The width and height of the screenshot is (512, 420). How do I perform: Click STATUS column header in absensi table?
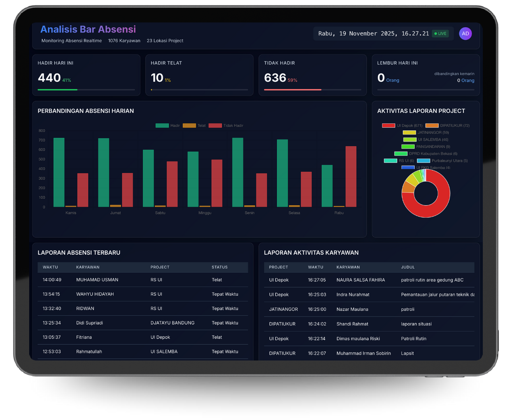coord(219,267)
